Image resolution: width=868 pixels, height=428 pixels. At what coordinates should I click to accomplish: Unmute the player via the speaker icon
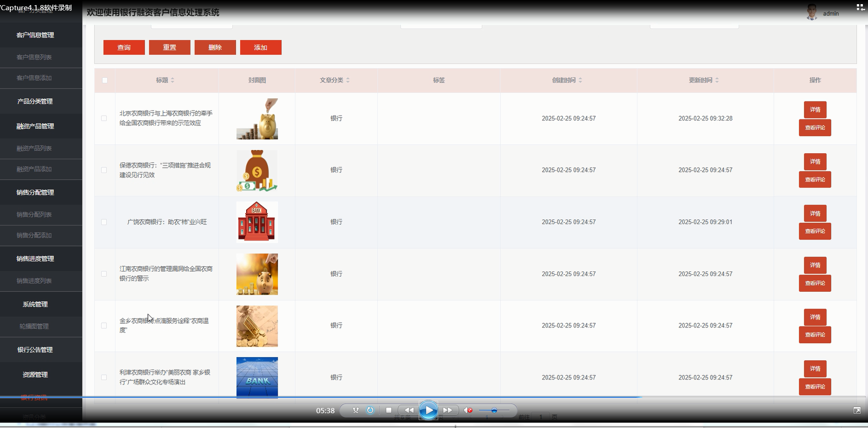click(x=468, y=410)
